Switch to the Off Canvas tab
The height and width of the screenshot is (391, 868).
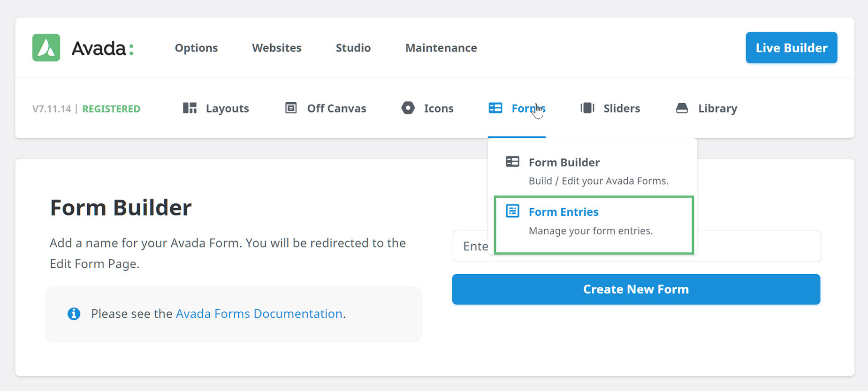[336, 108]
